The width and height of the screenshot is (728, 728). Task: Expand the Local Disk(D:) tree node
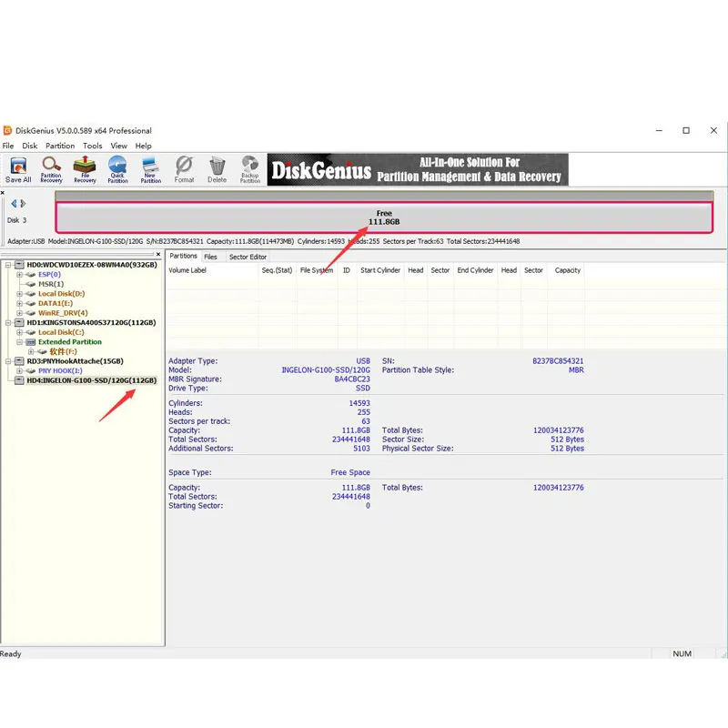coord(19,293)
